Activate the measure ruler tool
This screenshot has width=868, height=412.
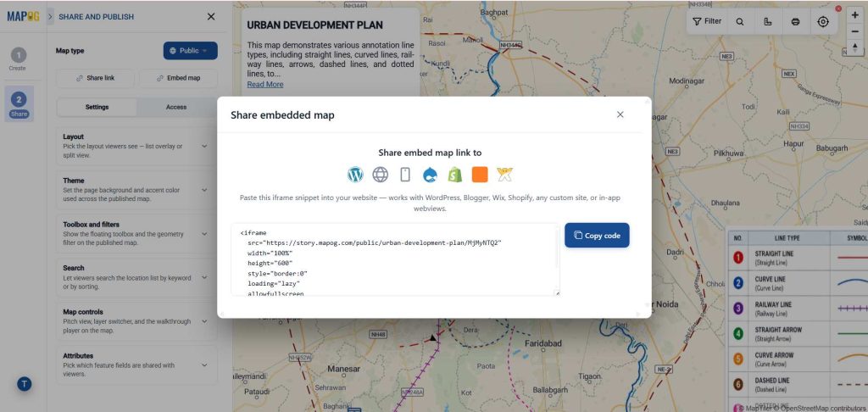[x=767, y=21]
